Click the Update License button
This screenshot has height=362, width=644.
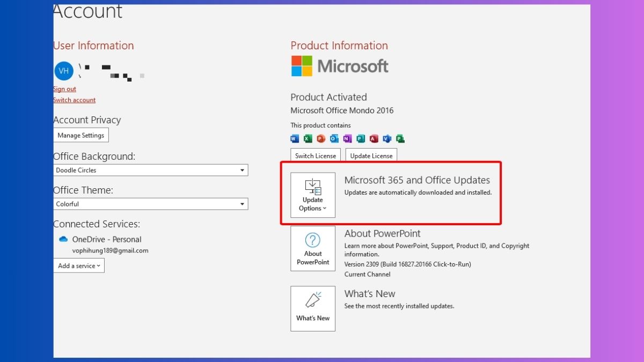[371, 156]
